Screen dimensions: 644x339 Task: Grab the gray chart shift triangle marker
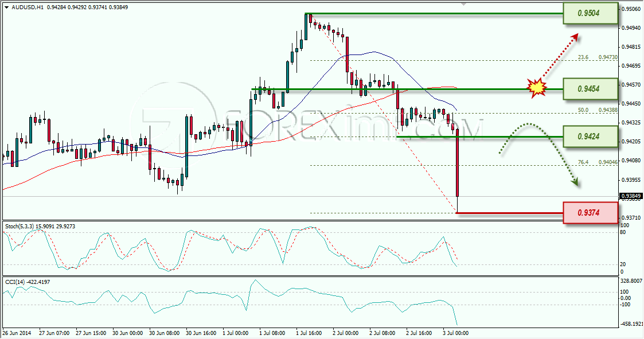click(464, 3)
